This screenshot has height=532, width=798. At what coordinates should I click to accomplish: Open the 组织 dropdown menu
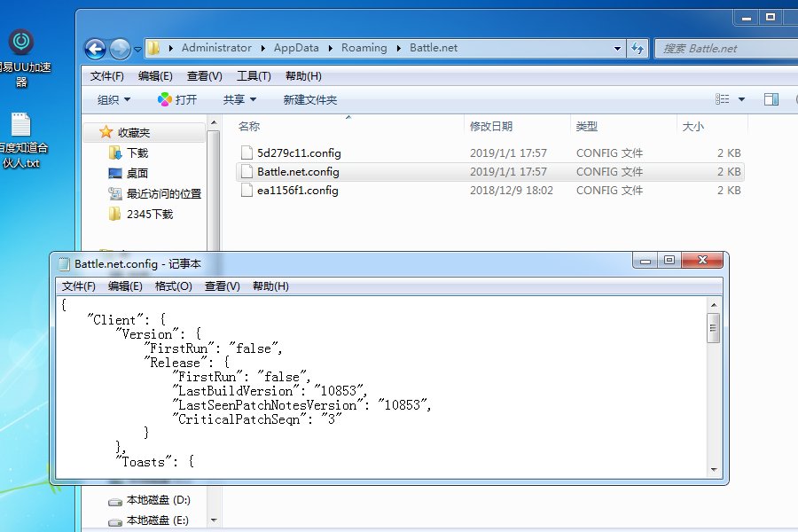[113, 99]
